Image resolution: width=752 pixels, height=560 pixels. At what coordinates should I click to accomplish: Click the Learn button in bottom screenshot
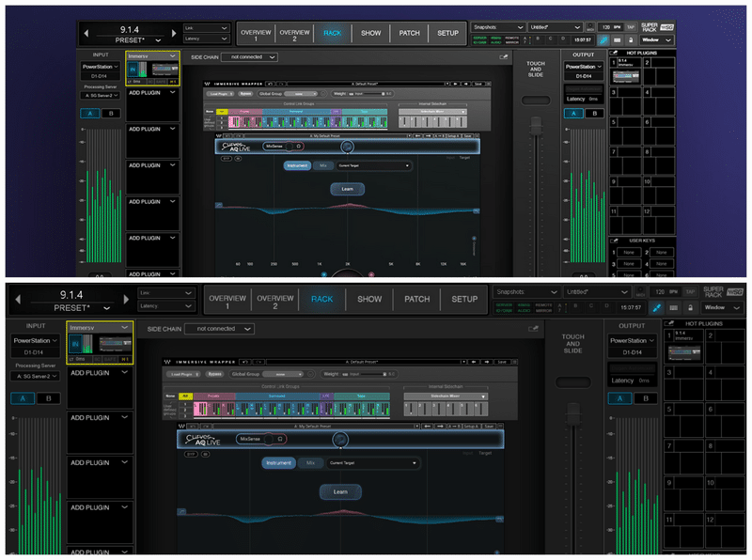340,491
